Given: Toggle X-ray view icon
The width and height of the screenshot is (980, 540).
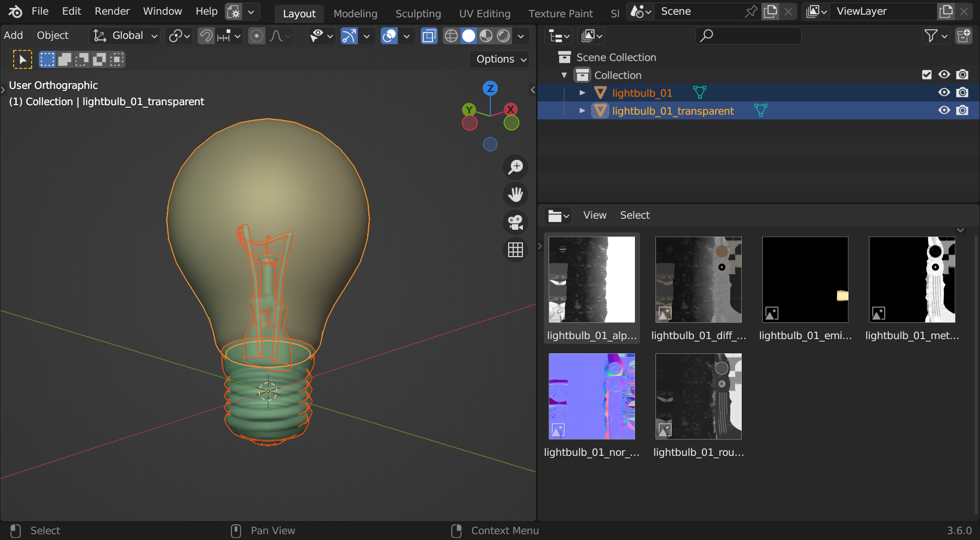Looking at the screenshot, I should coord(429,36).
